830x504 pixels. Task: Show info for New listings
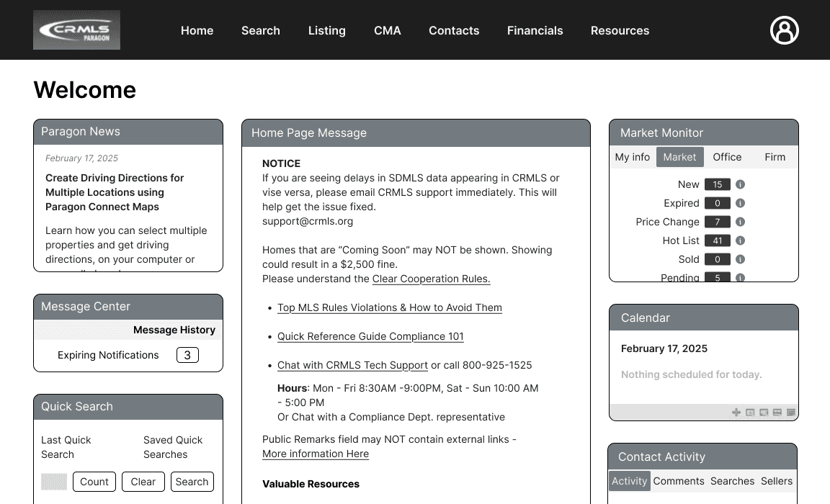pyautogui.click(x=740, y=184)
